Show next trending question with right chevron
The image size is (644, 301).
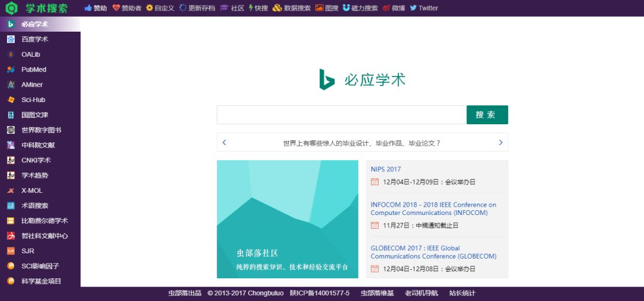click(x=500, y=143)
